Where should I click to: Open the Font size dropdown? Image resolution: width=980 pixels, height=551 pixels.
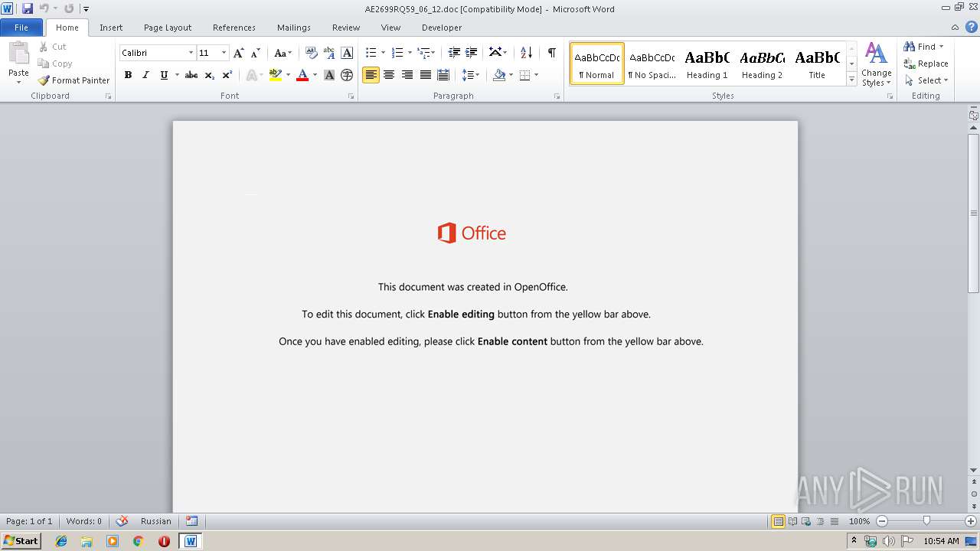tap(224, 53)
